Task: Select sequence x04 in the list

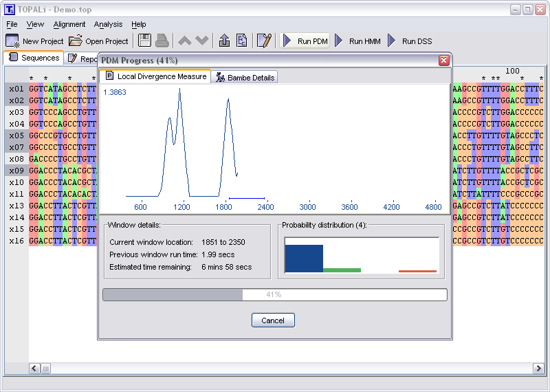Action: click(16, 124)
